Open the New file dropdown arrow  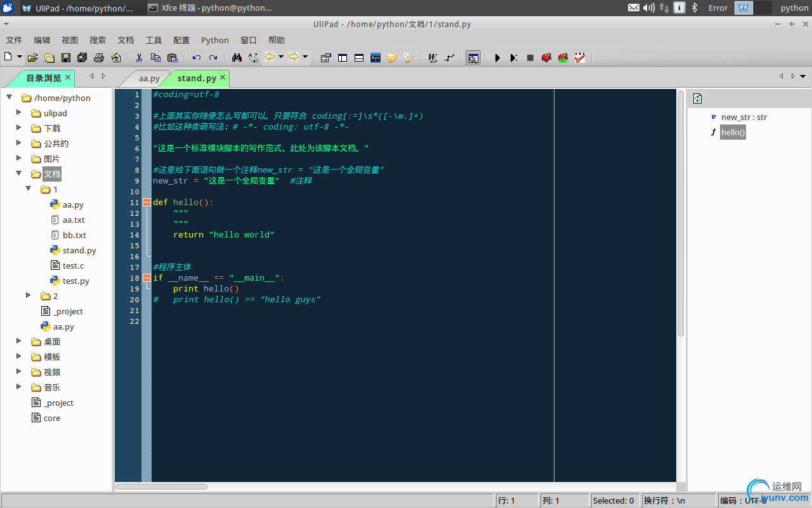pos(20,57)
